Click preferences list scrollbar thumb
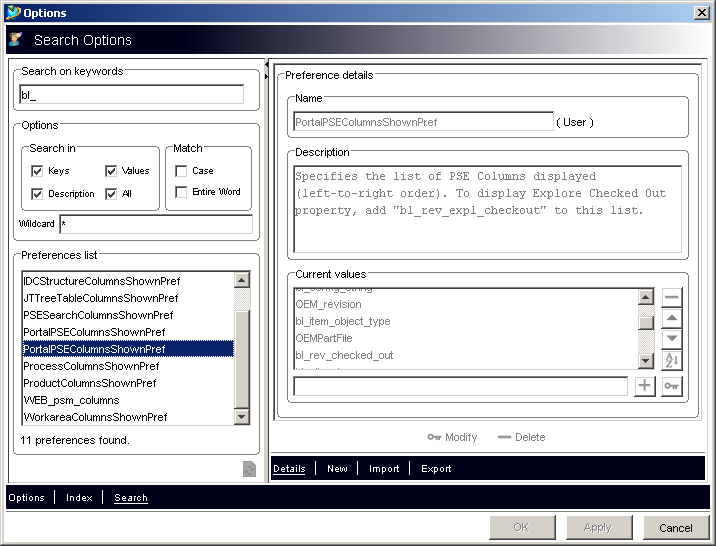The width and height of the screenshot is (716, 546). 242,359
